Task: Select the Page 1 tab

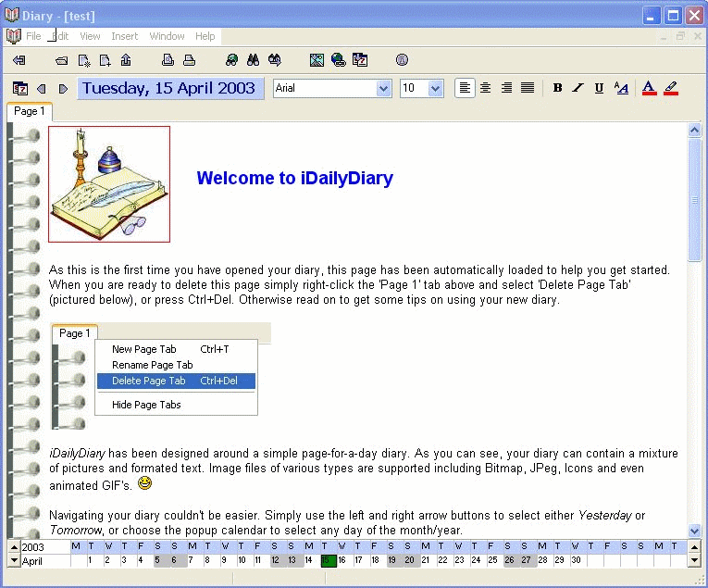Action: [x=30, y=111]
